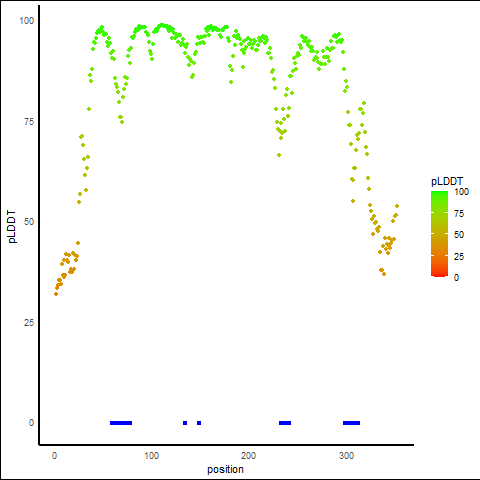The width and height of the screenshot is (480, 480).
Task: Click the blue bar near position 305
Action: point(352,423)
